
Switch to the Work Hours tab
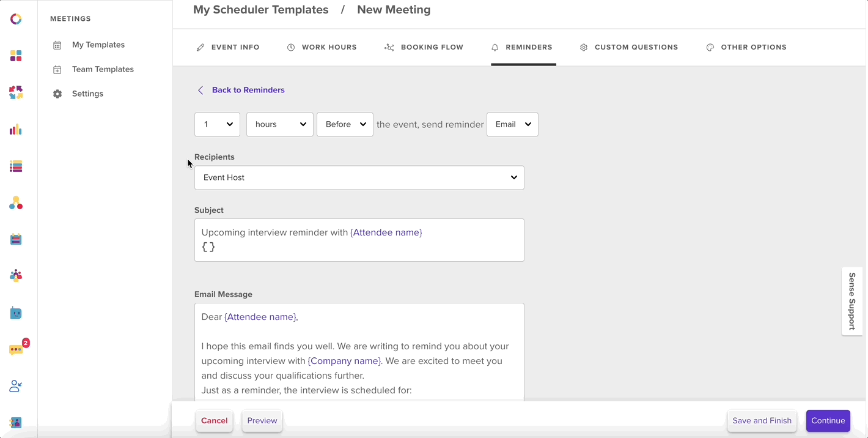pyautogui.click(x=322, y=47)
